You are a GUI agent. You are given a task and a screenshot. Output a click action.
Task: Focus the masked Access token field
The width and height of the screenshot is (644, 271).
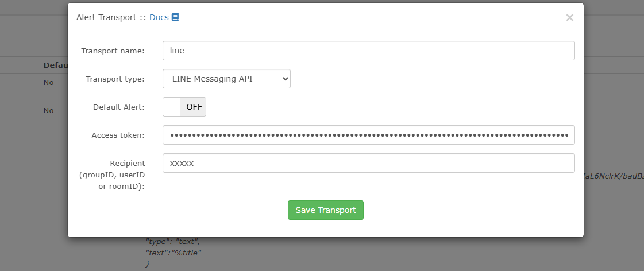[368, 135]
